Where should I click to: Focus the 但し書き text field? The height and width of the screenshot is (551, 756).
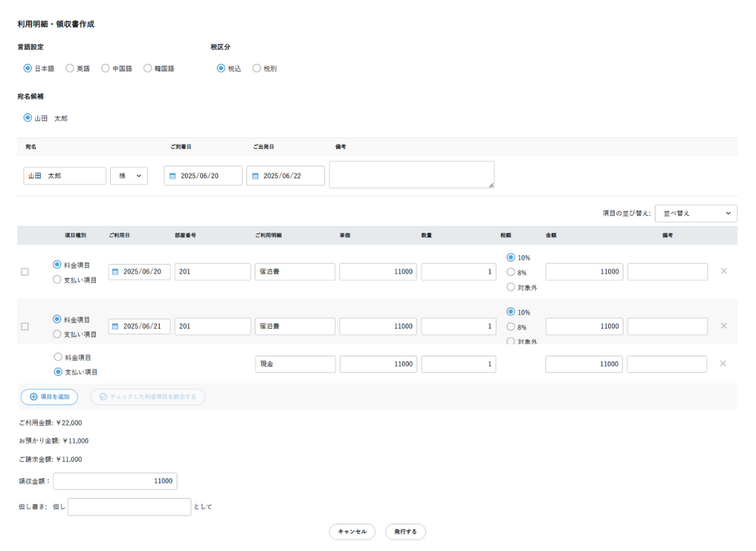click(x=129, y=507)
